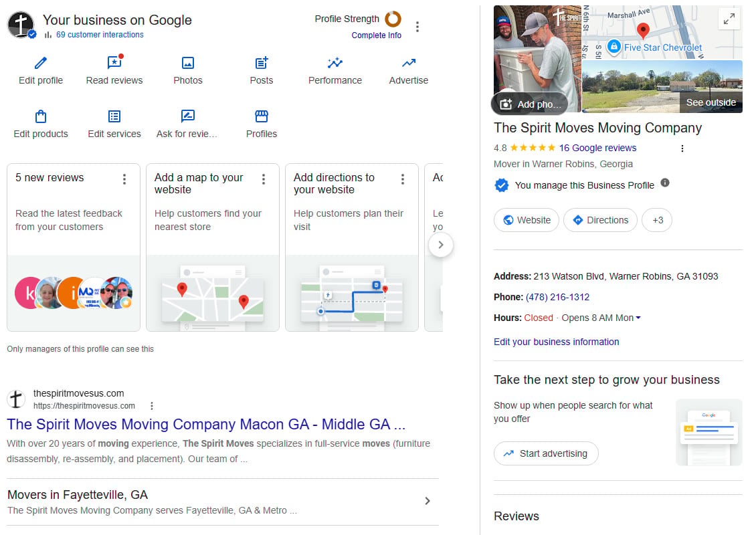
Task: Expand the map to full view
Action: tap(729, 19)
